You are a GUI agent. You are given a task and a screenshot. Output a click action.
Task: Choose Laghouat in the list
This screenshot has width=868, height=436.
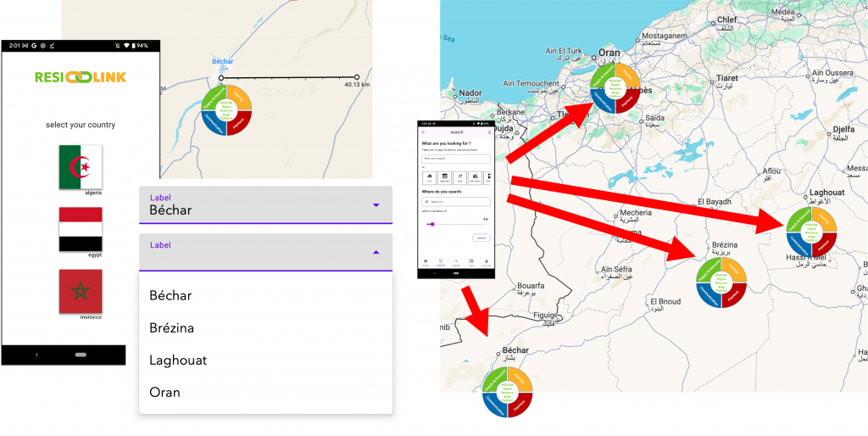coord(178,361)
